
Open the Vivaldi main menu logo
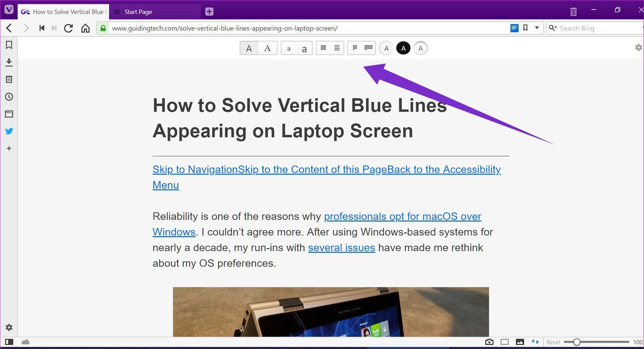tap(9, 10)
